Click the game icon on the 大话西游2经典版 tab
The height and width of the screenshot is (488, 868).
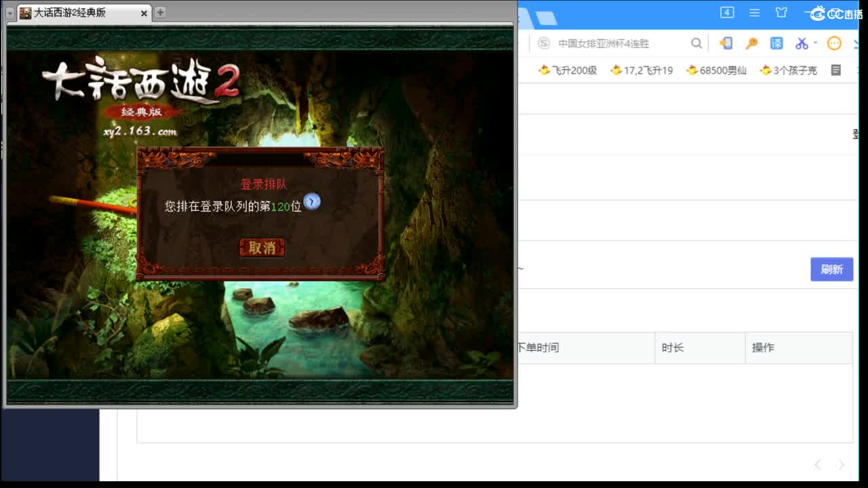tap(25, 13)
